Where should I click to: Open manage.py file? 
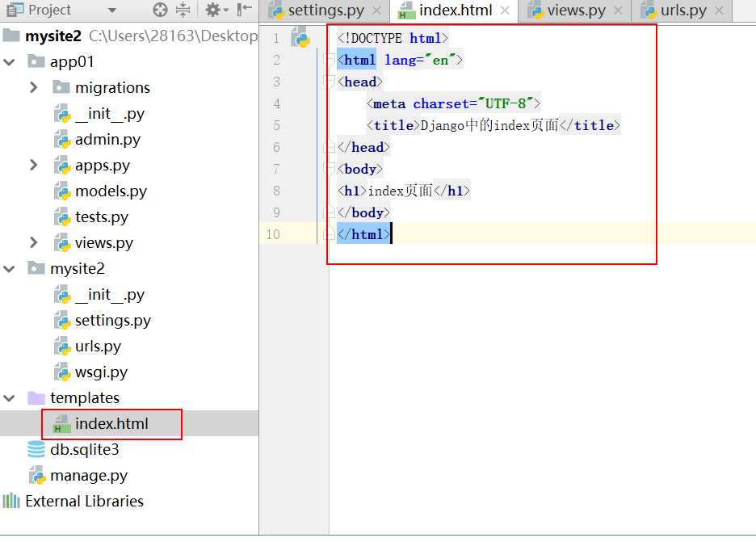point(89,476)
